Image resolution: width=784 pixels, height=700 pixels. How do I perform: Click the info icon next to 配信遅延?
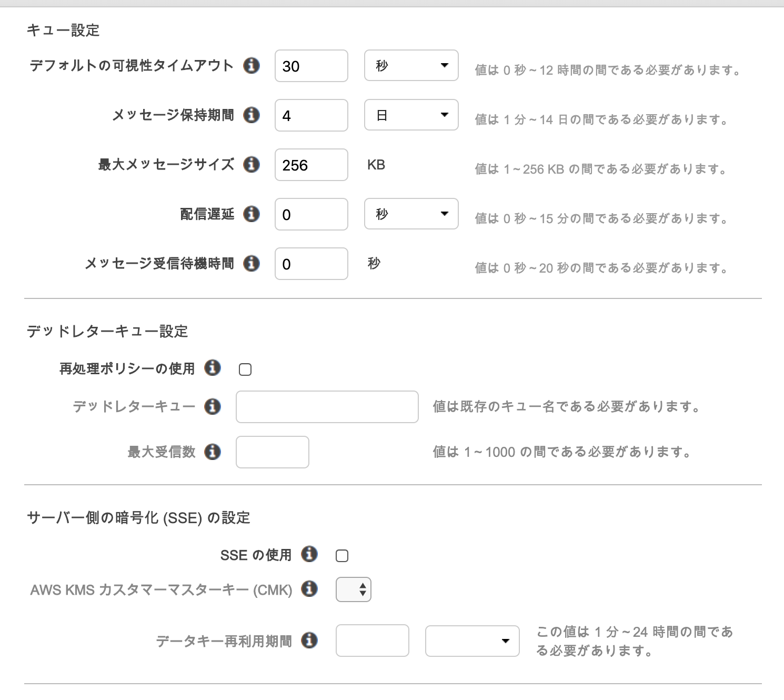pos(253,214)
